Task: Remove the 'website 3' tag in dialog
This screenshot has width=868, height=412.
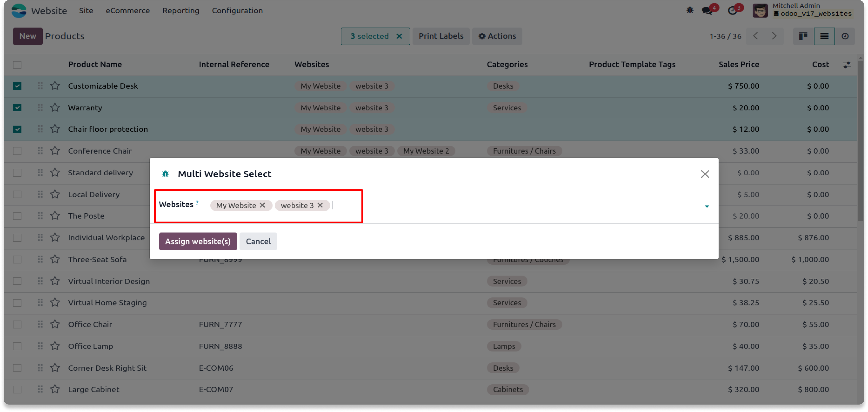Action: [x=320, y=205]
